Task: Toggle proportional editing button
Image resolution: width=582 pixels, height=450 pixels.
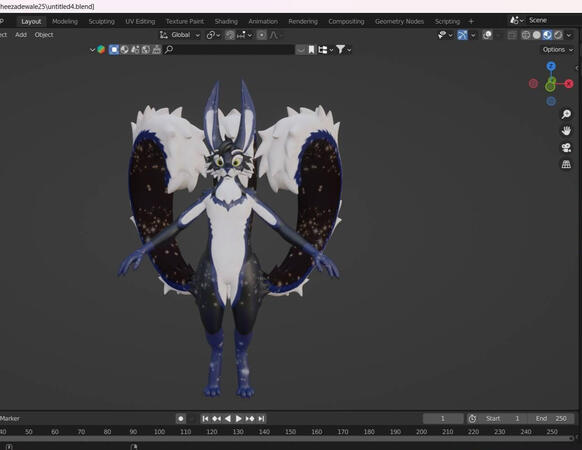Action: click(262, 35)
